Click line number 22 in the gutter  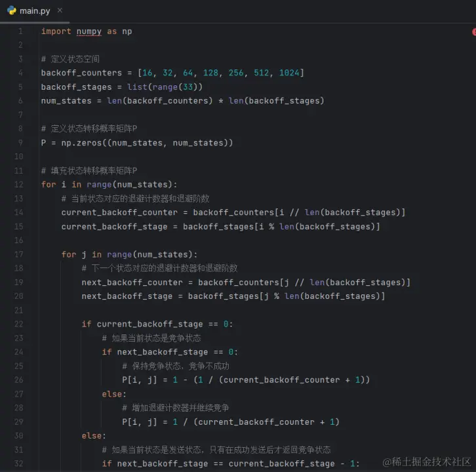point(18,324)
